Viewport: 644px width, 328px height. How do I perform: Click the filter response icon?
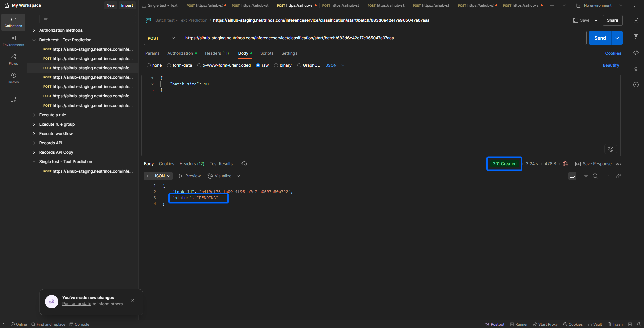click(586, 176)
